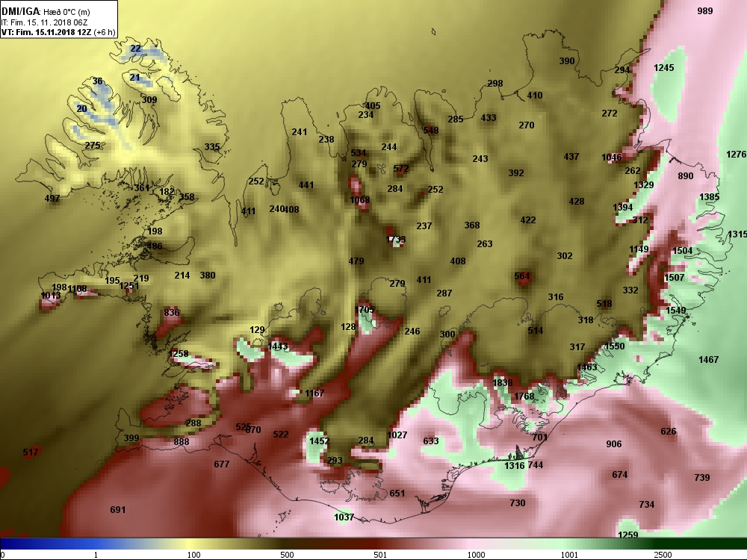This screenshot has height=560, width=747.
Task: Click the 1705 value on the map
Action: [x=365, y=310]
